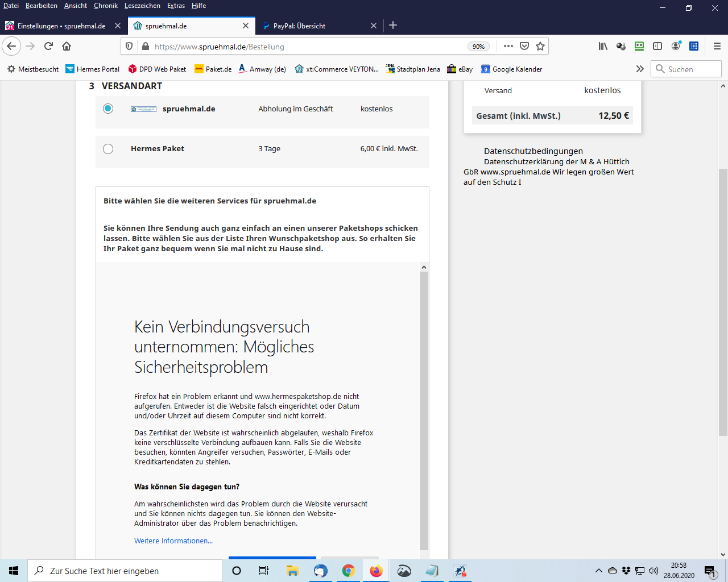Open Windows Start menu
Image resolution: width=728 pixels, height=582 pixels.
coord(14,571)
